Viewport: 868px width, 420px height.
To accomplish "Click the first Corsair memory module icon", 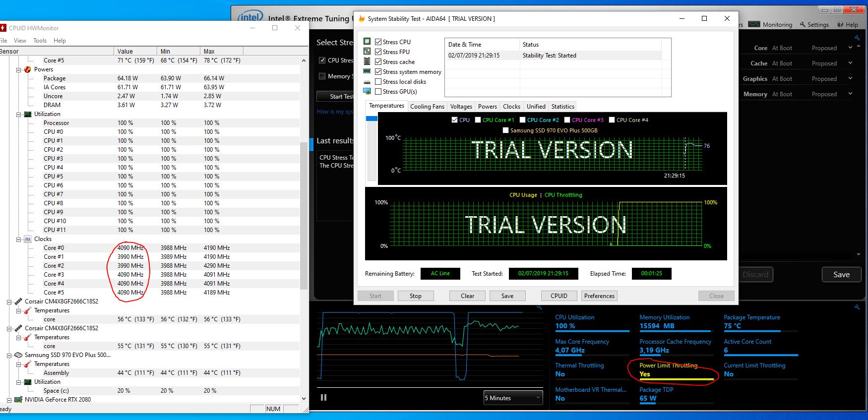I will point(18,301).
